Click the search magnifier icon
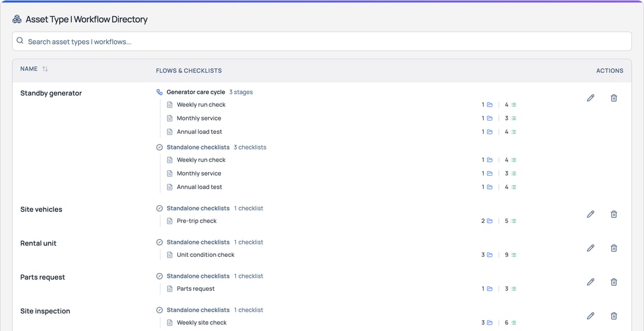This screenshot has height=331, width=644. (19, 41)
